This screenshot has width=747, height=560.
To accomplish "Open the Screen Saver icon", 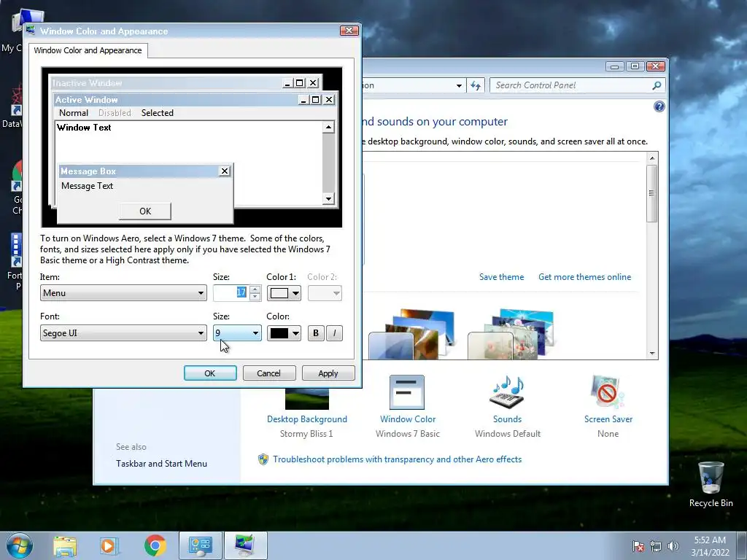I will (608, 392).
